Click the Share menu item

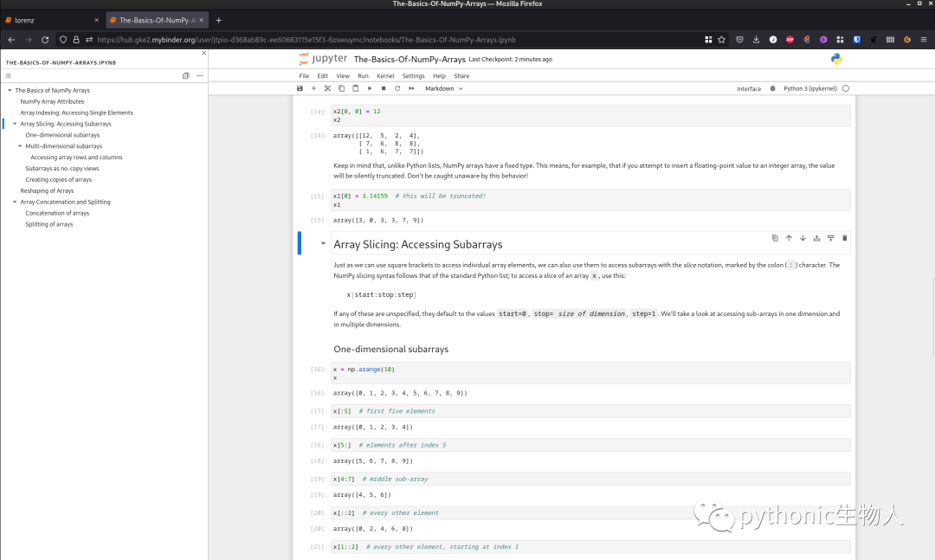coord(461,76)
